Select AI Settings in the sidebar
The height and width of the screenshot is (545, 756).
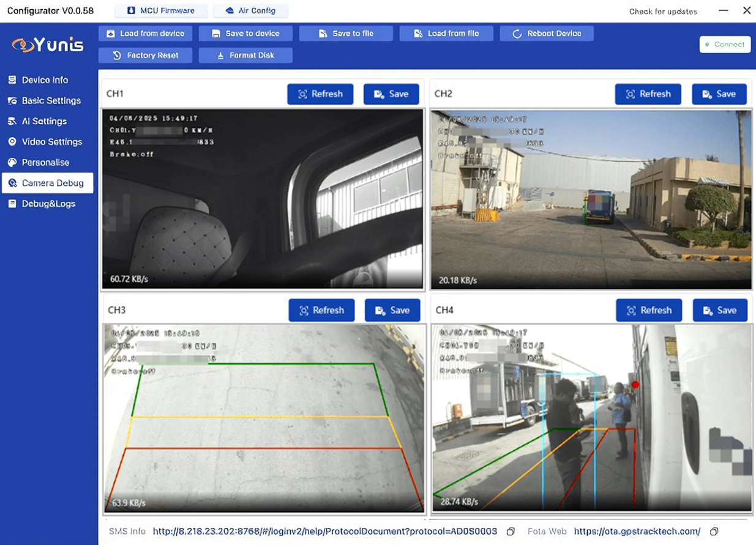[44, 121]
